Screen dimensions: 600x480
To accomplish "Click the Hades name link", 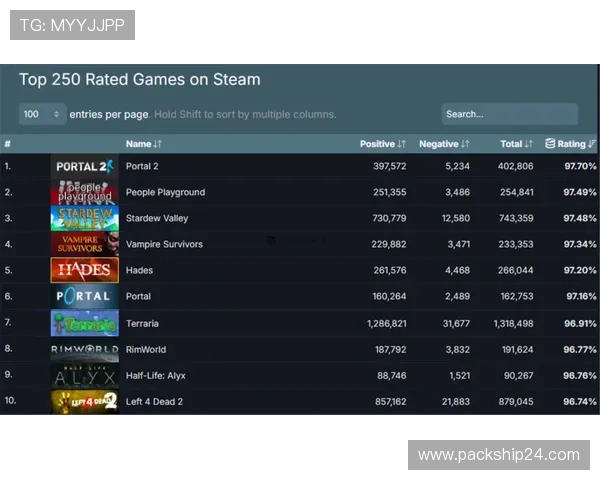I will click(139, 270).
